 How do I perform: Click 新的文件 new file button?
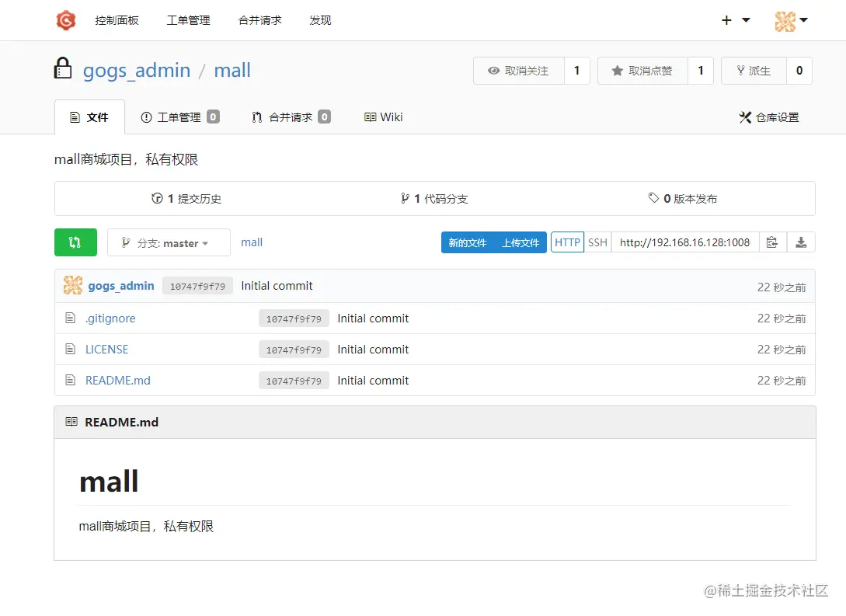468,242
